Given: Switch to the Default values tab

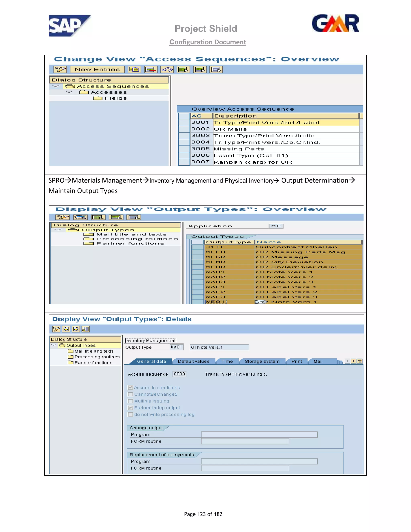Looking at the screenshot, I should (194, 362).
